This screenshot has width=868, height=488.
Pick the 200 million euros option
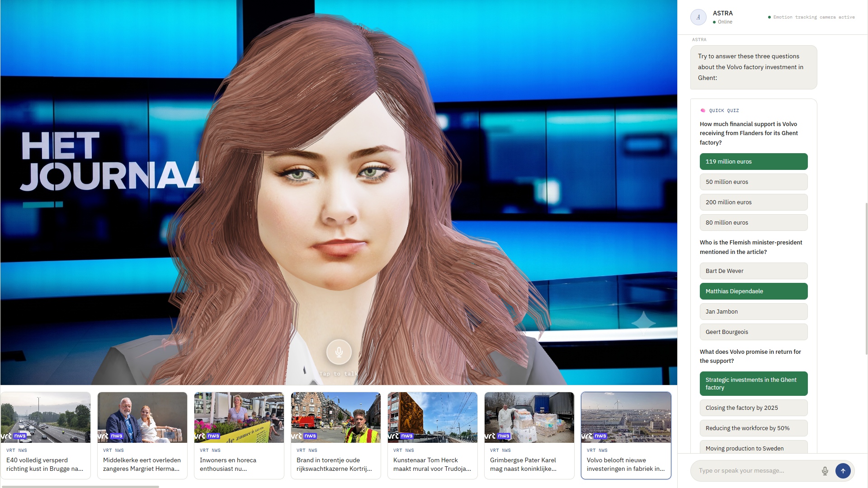(x=754, y=202)
